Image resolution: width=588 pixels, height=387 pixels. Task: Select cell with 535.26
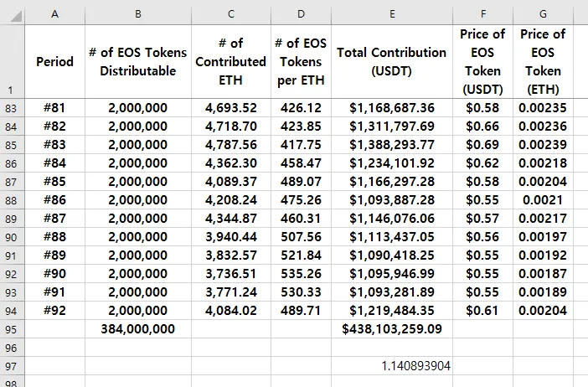pos(302,274)
